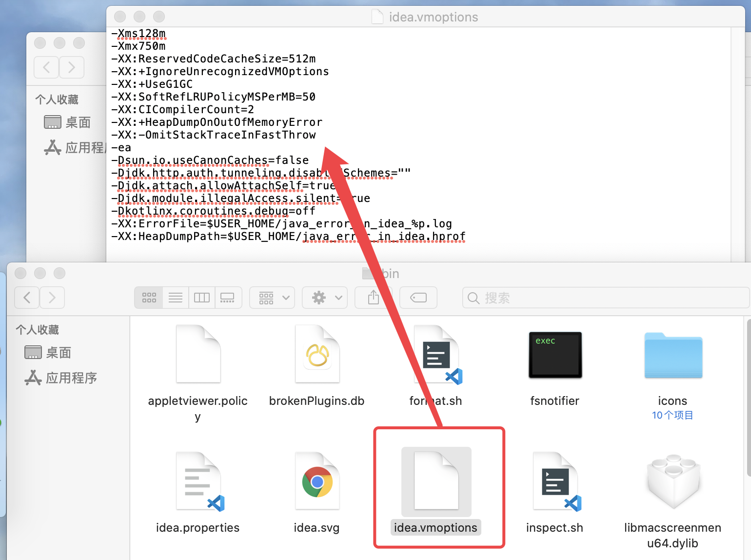Open 桌面 in the bin window sidebar

point(48,353)
